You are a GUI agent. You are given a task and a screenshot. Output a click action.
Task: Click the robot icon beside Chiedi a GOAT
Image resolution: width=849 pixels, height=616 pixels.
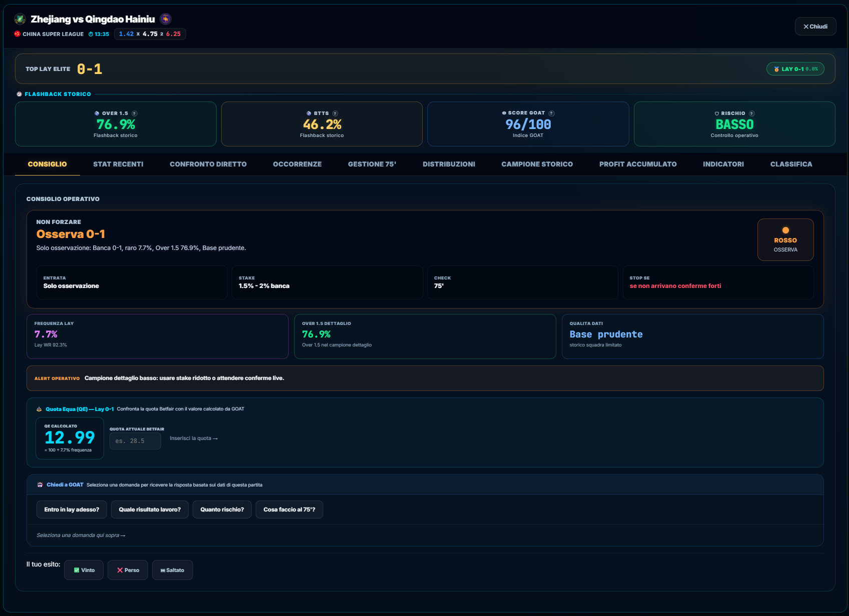(40, 485)
